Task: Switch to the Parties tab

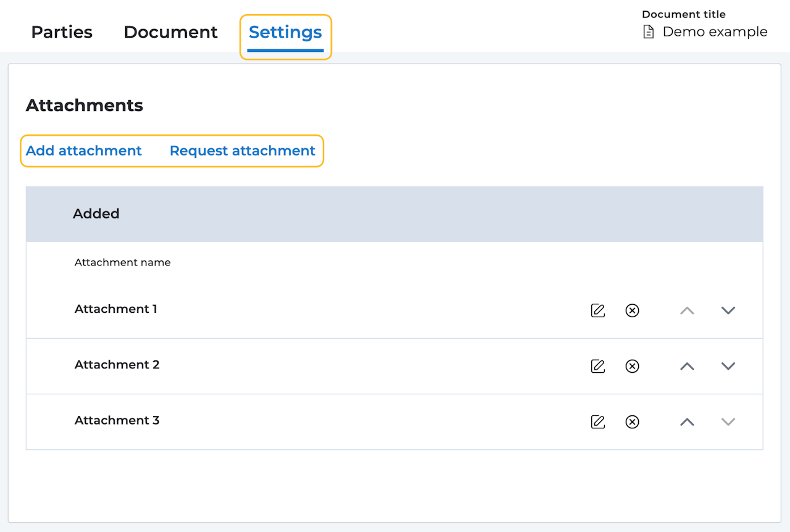Action: point(62,32)
